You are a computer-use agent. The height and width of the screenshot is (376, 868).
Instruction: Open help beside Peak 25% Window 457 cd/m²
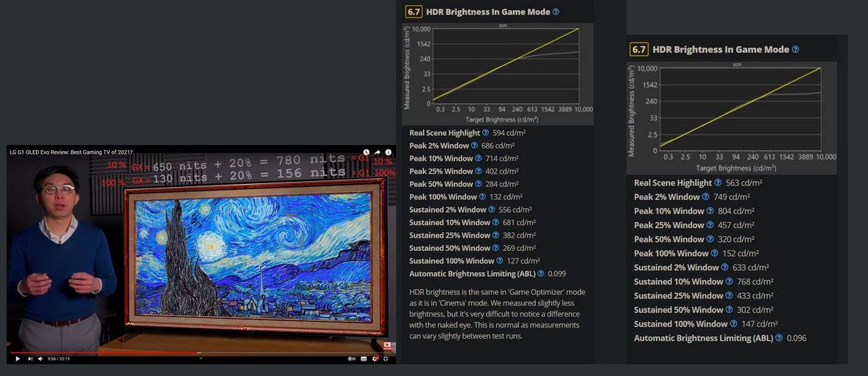coord(710,225)
